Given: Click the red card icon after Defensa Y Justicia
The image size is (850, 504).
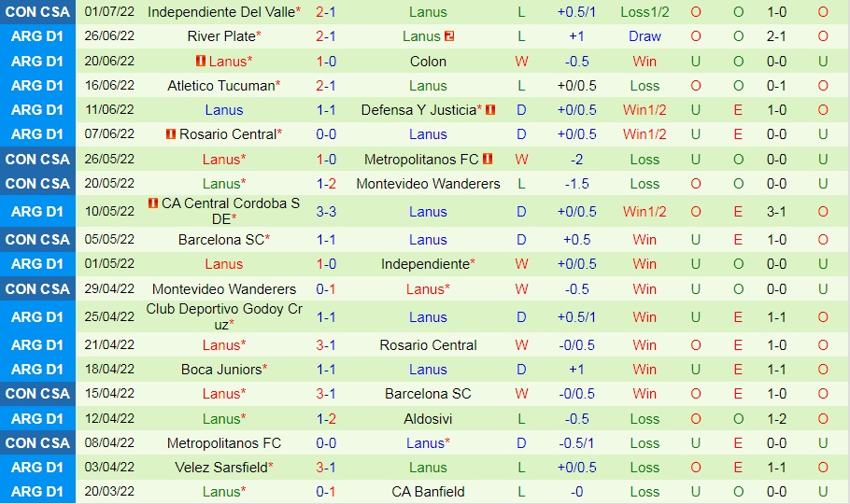Looking at the screenshot, I should click(490, 109).
